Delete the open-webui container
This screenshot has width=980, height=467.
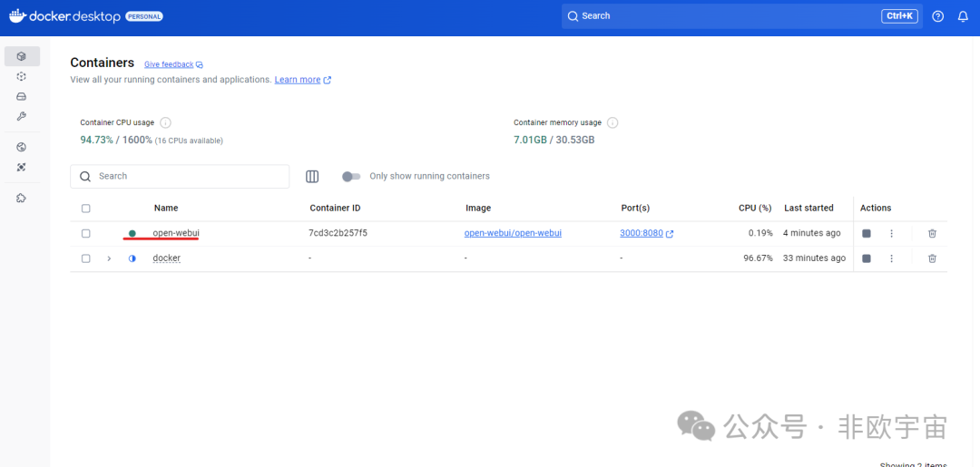coord(932,234)
